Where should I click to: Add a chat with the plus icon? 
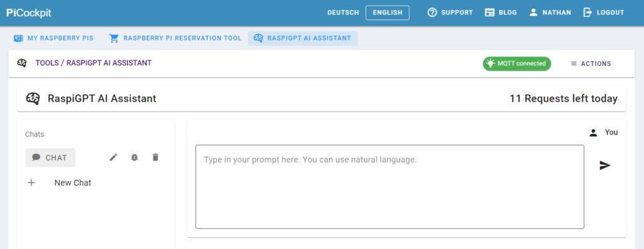click(x=31, y=183)
